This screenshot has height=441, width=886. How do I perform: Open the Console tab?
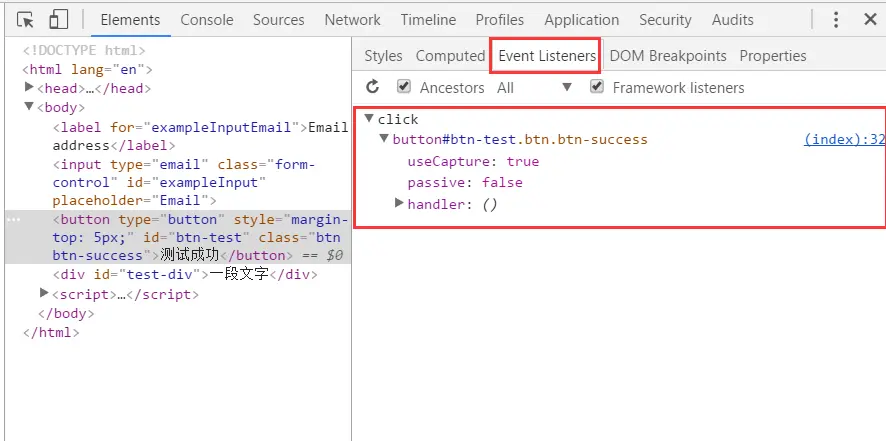click(x=207, y=20)
